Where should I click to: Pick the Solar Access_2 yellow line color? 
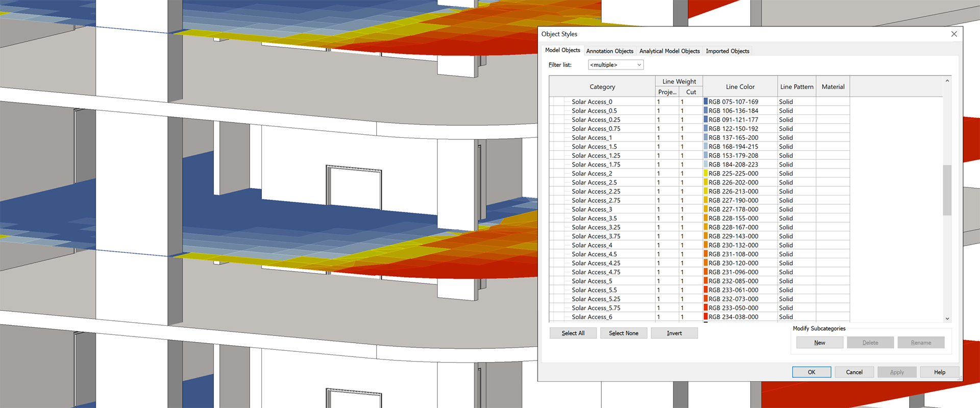[x=706, y=174]
